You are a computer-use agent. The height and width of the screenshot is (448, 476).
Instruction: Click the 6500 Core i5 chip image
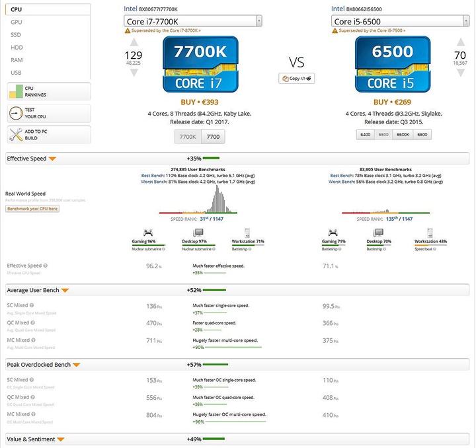pos(393,64)
